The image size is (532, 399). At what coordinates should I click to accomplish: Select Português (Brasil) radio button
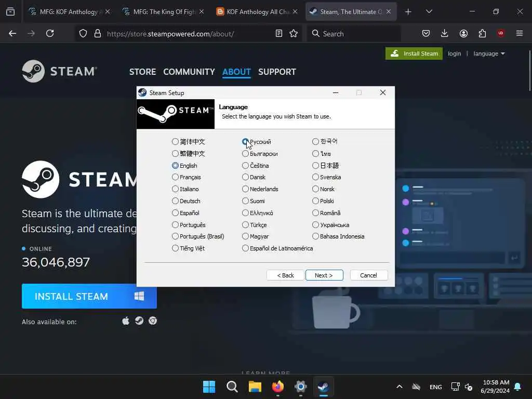(175, 236)
